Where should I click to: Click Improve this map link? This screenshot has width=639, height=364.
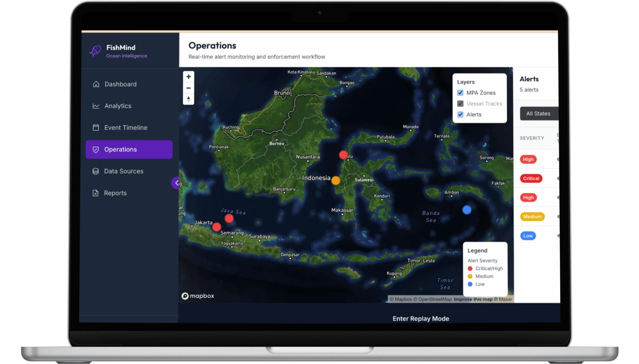point(473,299)
